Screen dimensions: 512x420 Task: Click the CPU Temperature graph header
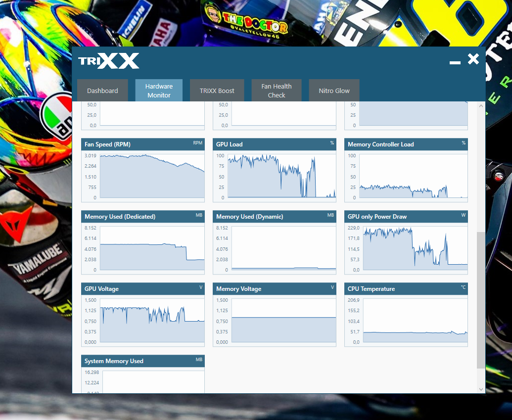(406, 289)
